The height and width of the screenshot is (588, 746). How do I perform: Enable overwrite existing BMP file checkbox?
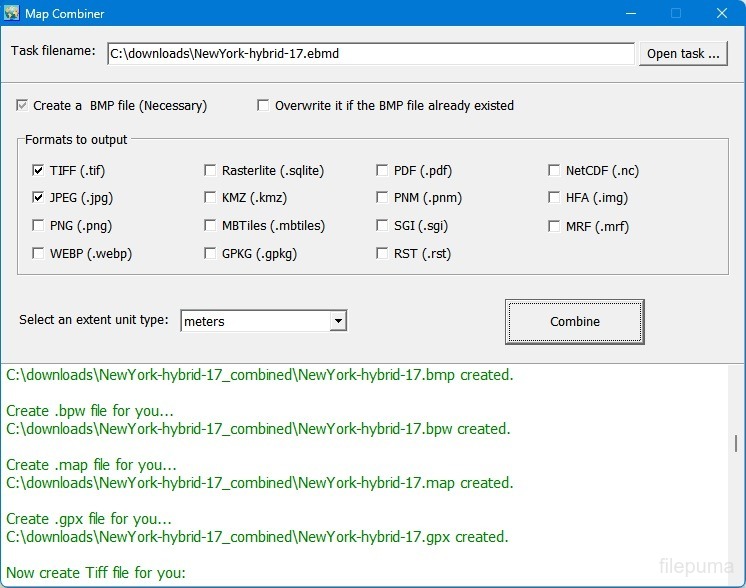(x=264, y=105)
